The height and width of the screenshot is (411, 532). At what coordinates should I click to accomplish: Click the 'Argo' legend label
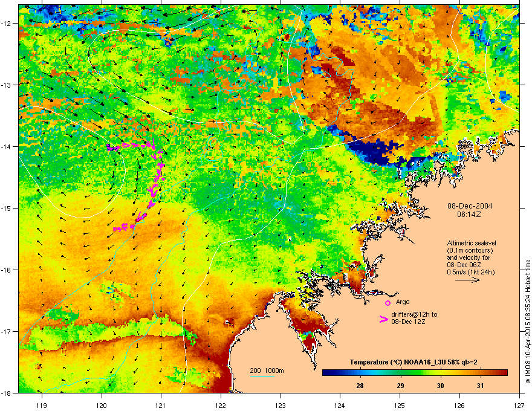[403, 302]
